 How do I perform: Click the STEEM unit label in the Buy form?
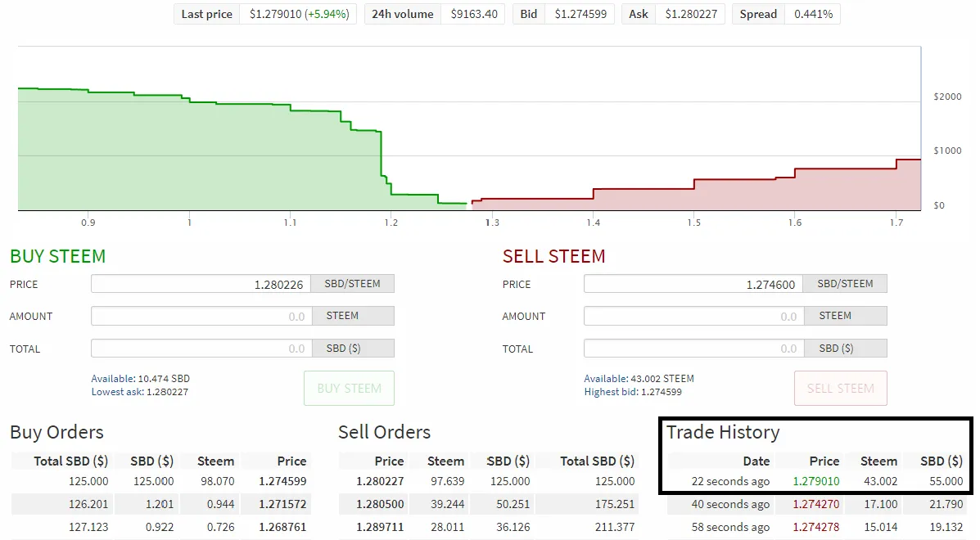[x=342, y=316]
